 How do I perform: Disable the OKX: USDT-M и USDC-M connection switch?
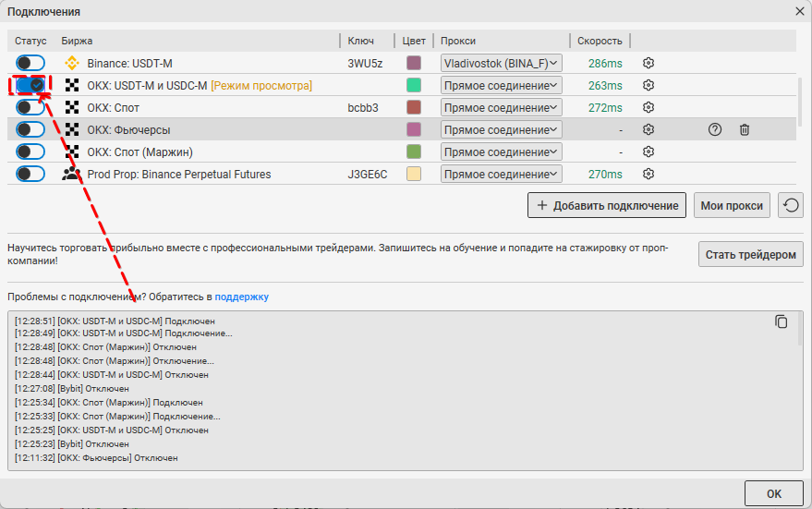[x=30, y=85]
